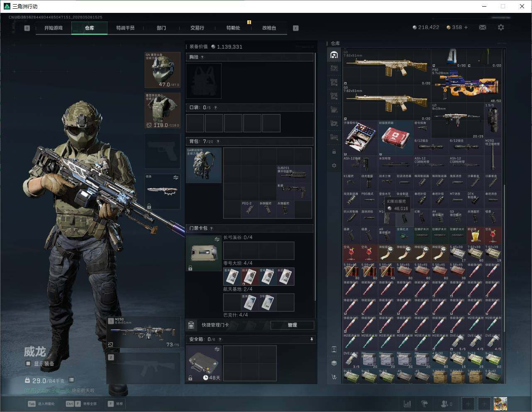The height and width of the screenshot is (412, 532).
Task: Select the main warehouse house icon
Action: pos(334,55)
